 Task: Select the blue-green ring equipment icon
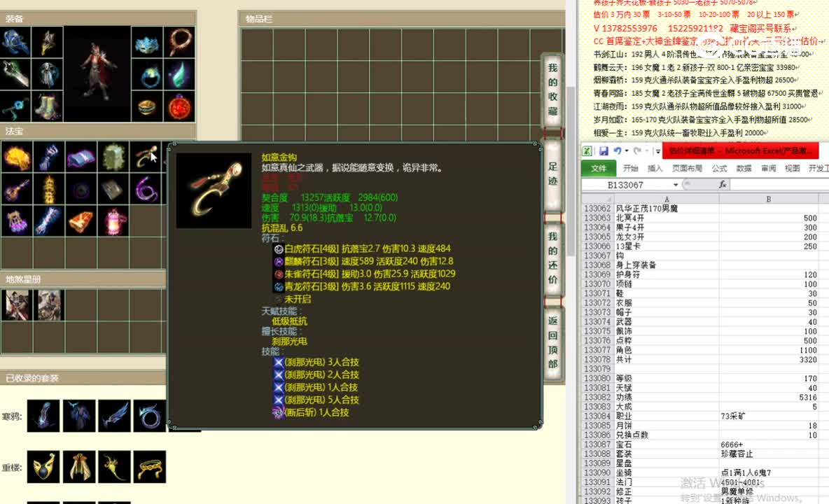tap(147, 74)
